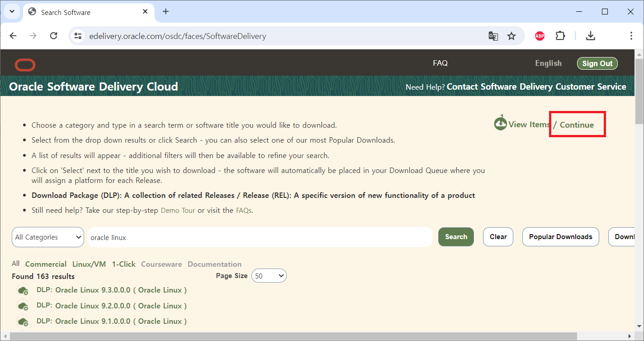Open the browser extensions puzzle icon

[x=560, y=36]
